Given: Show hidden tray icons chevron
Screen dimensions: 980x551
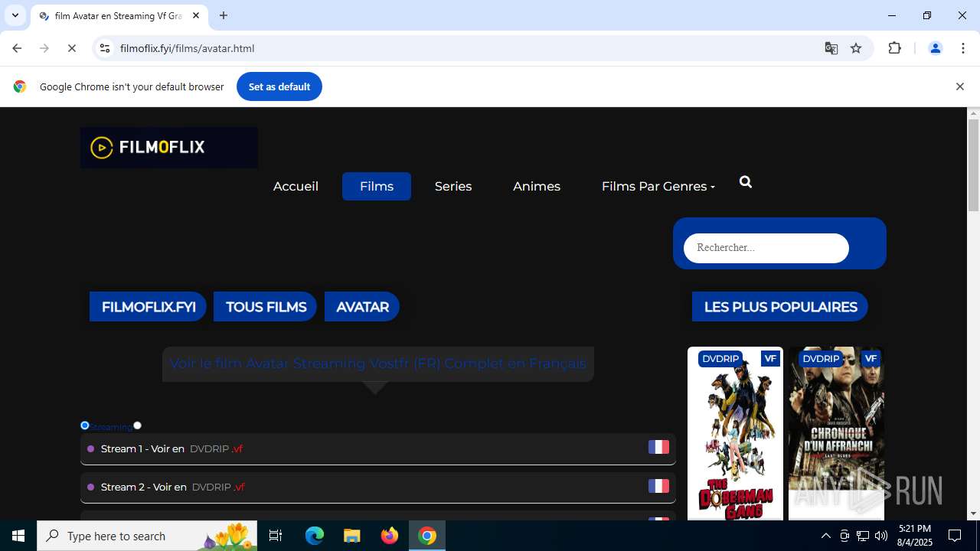Looking at the screenshot, I should (x=825, y=536).
